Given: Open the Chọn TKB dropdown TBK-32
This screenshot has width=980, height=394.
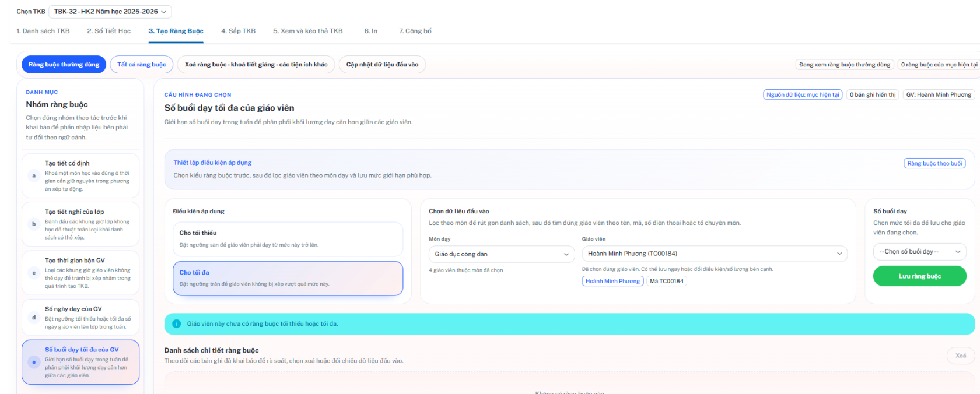Looking at the screenshot, I should click(110, 12).
